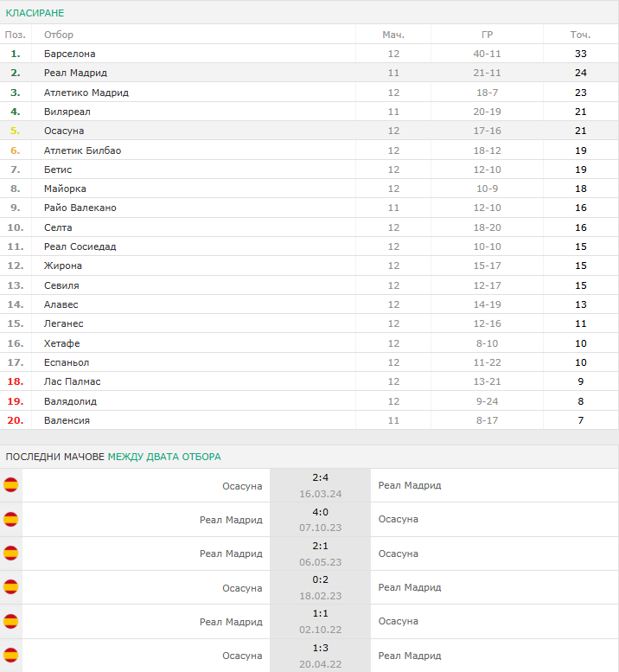Click the ГР goal difference column header
This screenshot has height=672, width=619.
click(487, 35)
